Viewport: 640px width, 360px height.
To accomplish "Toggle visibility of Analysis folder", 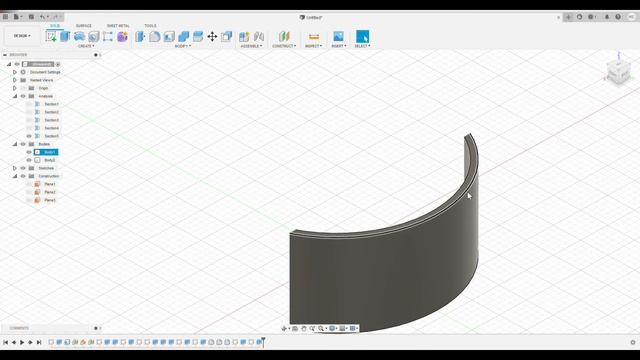I will (x=23, y=96).
